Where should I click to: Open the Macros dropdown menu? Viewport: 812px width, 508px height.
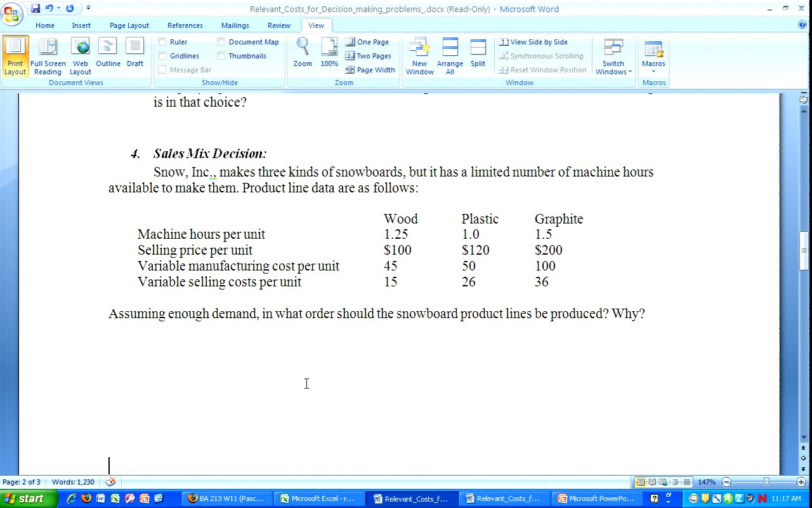coord(653,56)
